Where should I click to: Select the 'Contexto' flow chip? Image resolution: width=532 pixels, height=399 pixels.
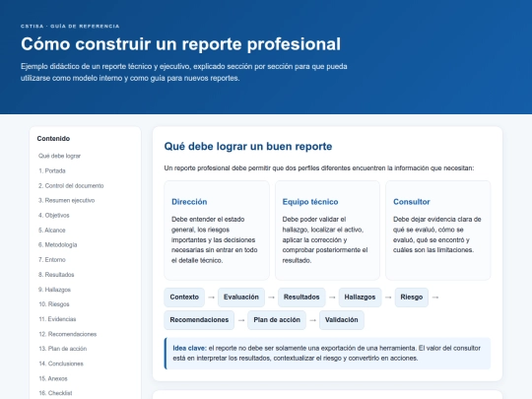[184, 298]
